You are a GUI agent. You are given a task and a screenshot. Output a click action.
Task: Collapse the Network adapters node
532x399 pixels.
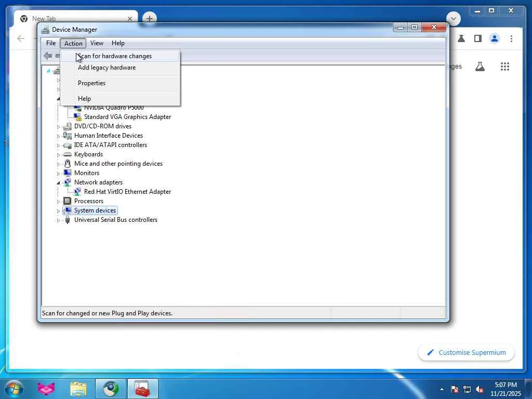[x=58, y=183]
